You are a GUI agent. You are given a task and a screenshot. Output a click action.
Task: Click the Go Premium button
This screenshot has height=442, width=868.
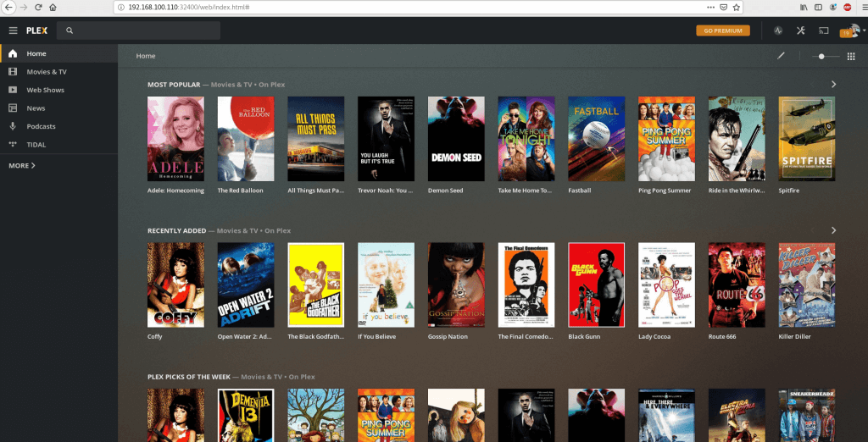tap(723, 30)
